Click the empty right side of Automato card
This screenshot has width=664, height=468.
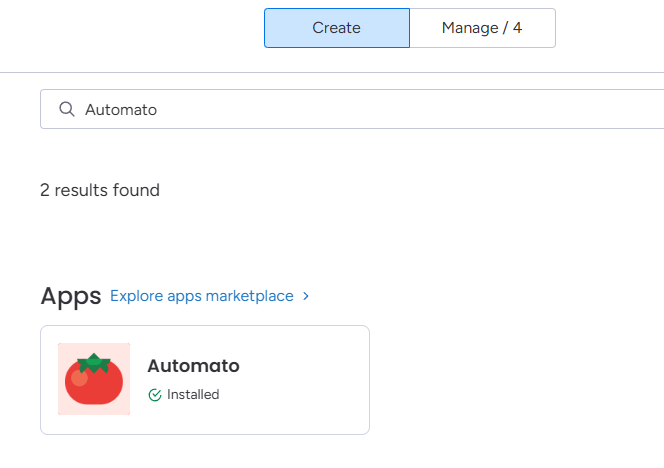tap(310, 380)
